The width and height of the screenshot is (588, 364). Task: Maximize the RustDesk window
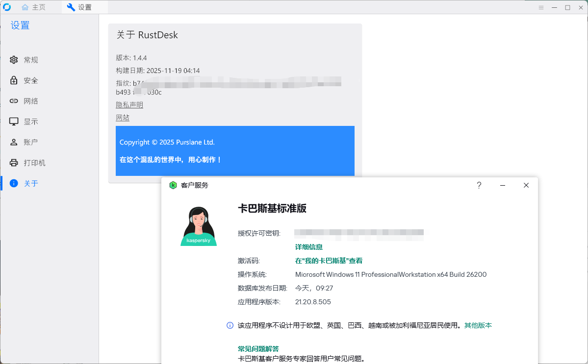pos(568,7)
